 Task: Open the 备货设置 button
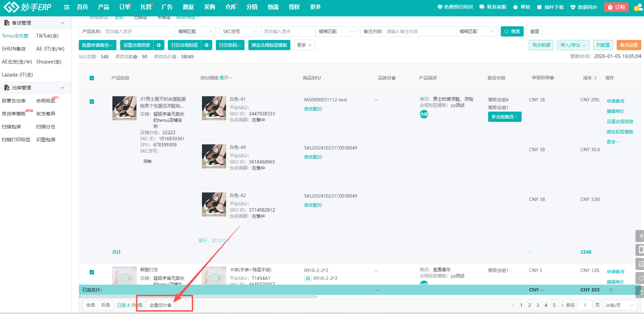click(x=629, y=45)
